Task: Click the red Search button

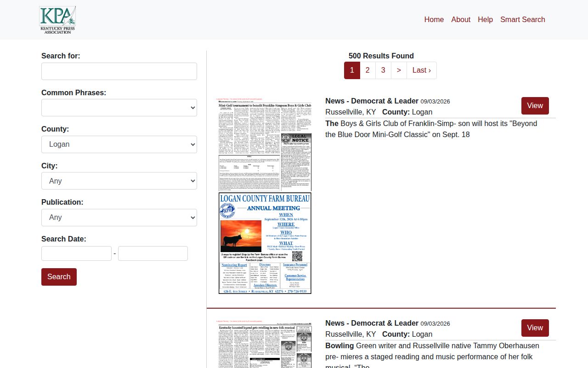Action: (x=59, y=277)
